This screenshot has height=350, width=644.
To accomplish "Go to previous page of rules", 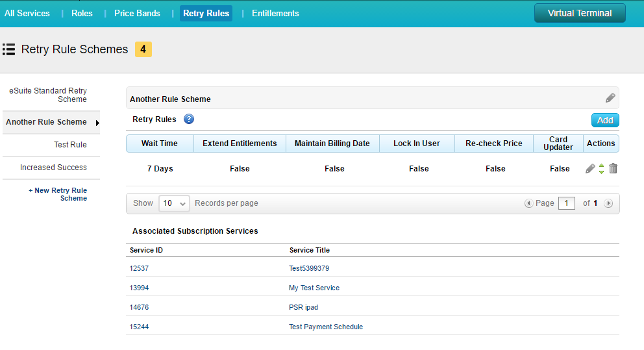I will click(x=528, y=203).
